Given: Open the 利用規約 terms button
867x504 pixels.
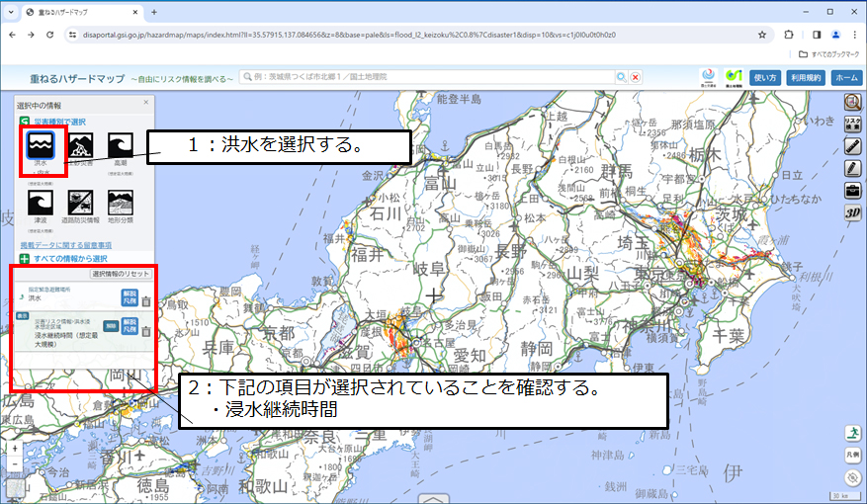Looking at the screenshot, I should 806,78.
